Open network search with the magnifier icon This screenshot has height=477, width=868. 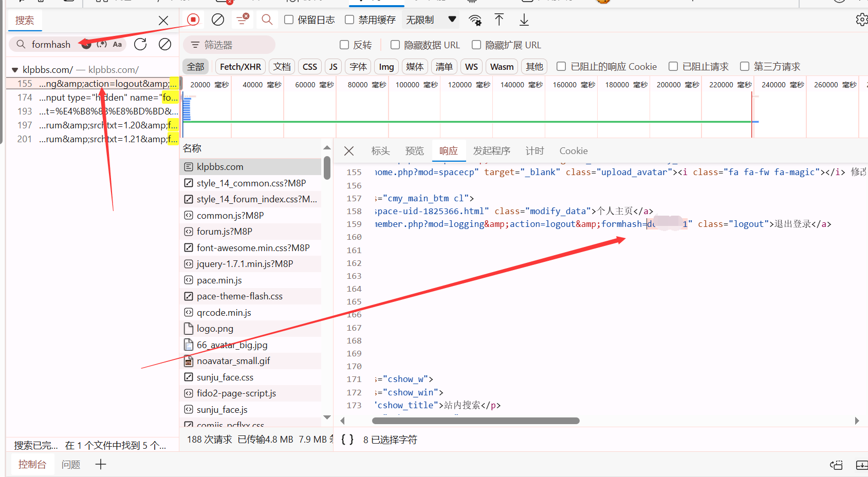pos(267,20)
